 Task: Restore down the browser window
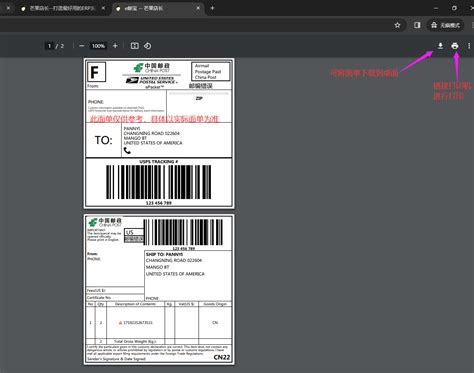454,8
